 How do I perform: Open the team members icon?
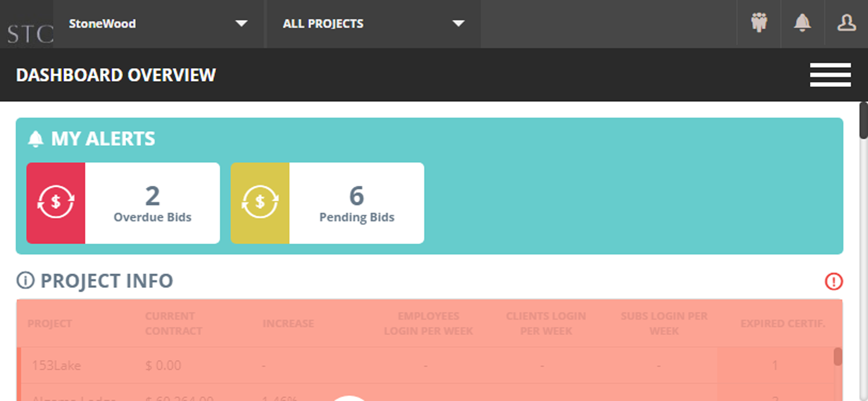point(759,23)
